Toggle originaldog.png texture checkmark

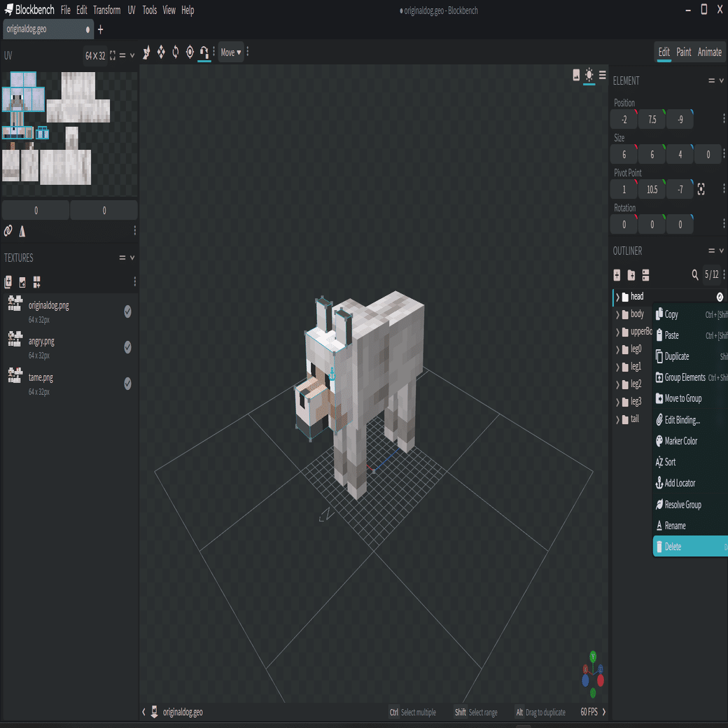pyautogui.click(x=127, y=311)
